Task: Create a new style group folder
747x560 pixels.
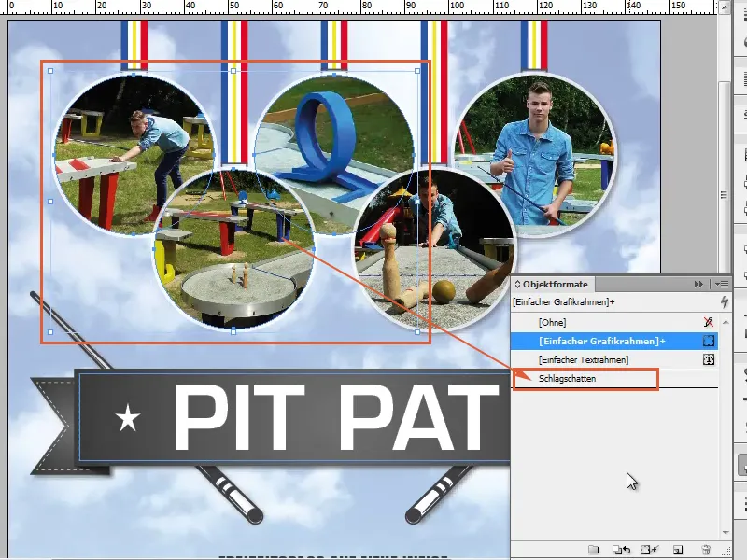Action: (593, 550)
